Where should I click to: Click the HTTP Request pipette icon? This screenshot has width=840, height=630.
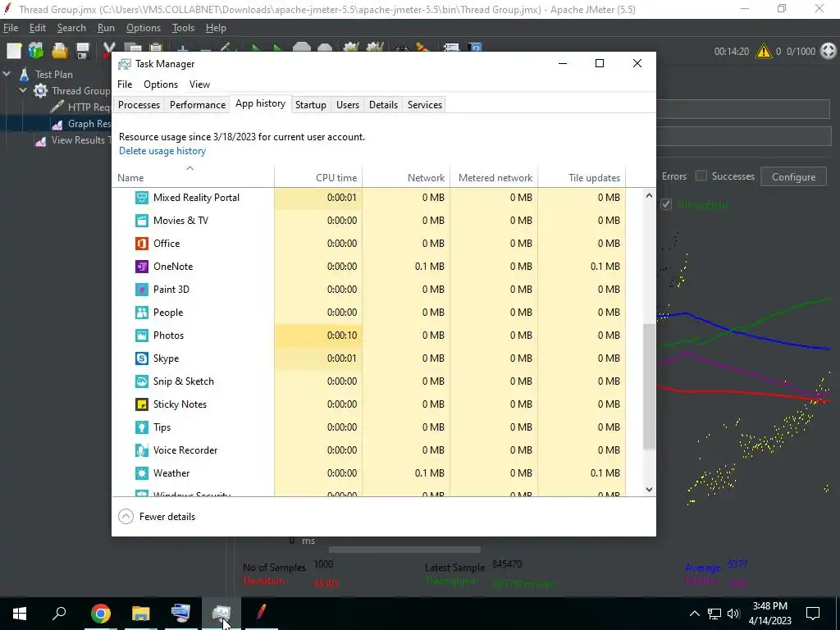[x=57, y=107]
